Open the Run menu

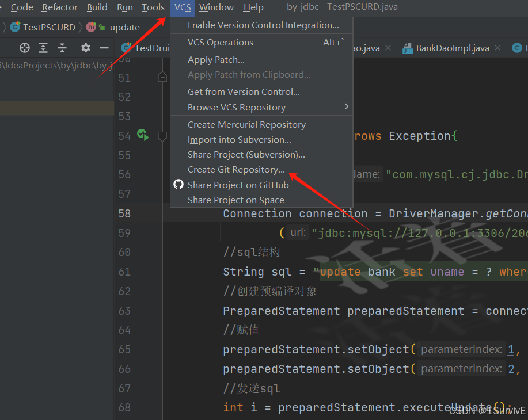pos(124,7)
